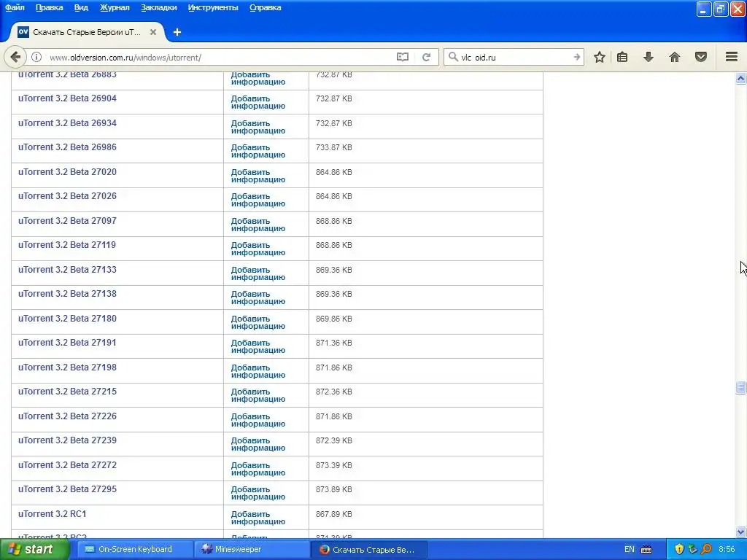Click scrollbar up arrow
The image size is (747, 560).
click(x=740, y=79)
